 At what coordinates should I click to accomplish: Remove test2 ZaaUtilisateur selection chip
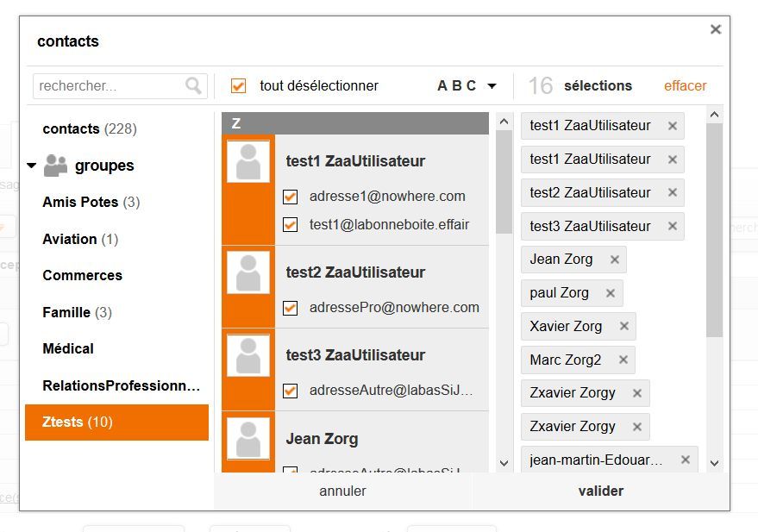point(673,193)
